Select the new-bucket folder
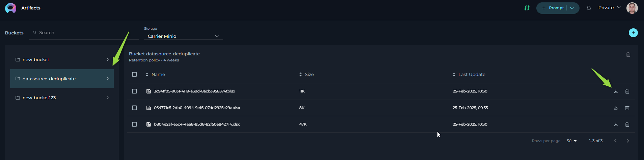Screen dimensions: 644x160 click(x=62, y=60)
